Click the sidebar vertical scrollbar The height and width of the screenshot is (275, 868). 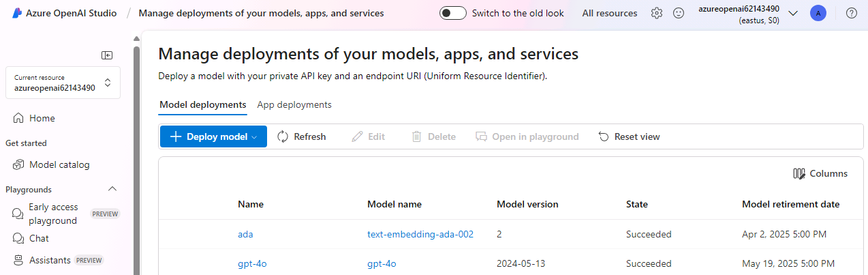137,160
